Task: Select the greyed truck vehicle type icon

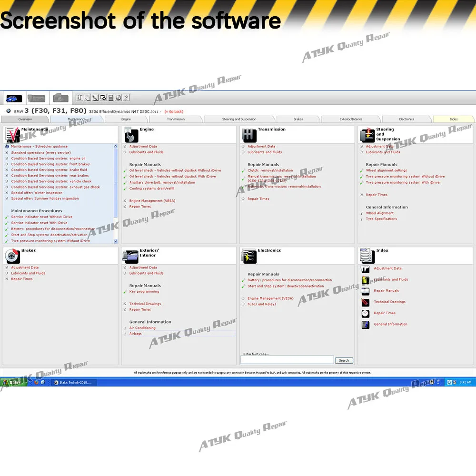Action: (37, 99)
